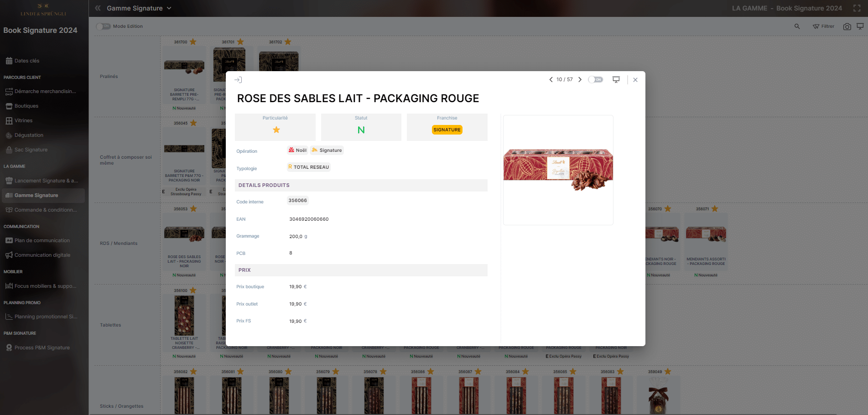The image size is (868, 415).
Task: Click the Particularité star icon
Action: click(x=276, y=130)
